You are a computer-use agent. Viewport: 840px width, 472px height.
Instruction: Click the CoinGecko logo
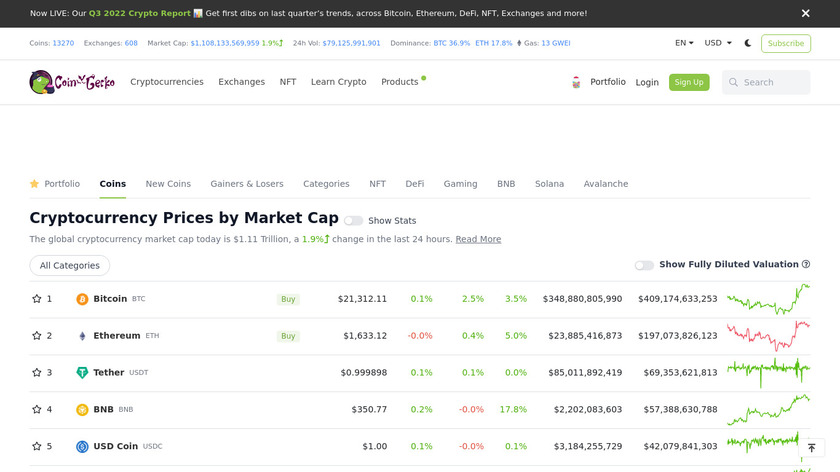[72, 82]
